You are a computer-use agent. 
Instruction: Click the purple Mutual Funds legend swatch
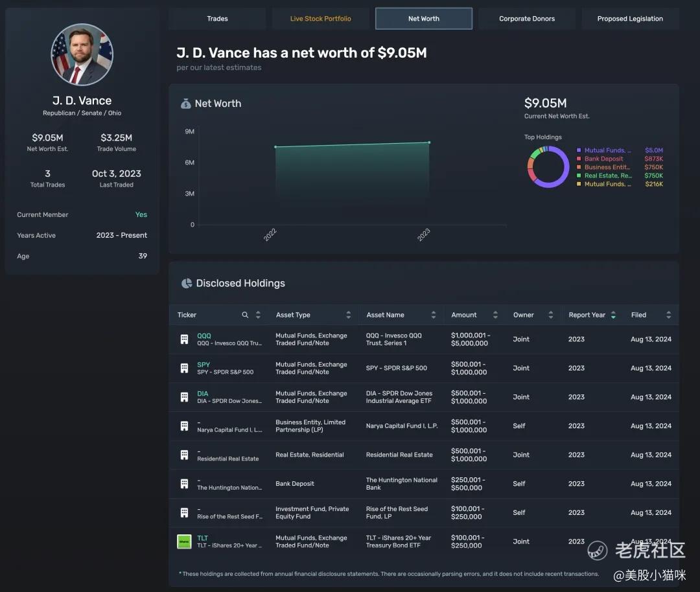579,150
